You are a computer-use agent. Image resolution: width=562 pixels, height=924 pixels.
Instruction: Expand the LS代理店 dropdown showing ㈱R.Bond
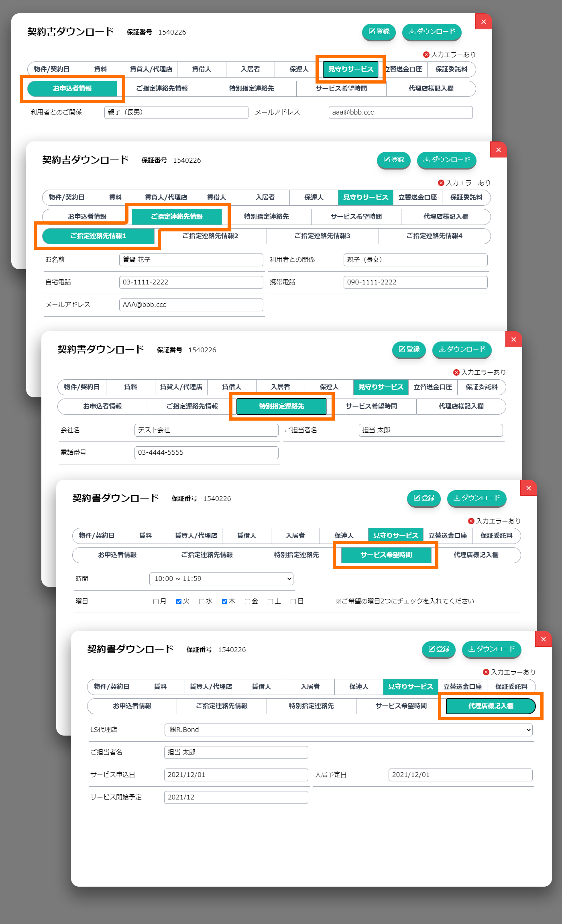click(x=348, y=730)
